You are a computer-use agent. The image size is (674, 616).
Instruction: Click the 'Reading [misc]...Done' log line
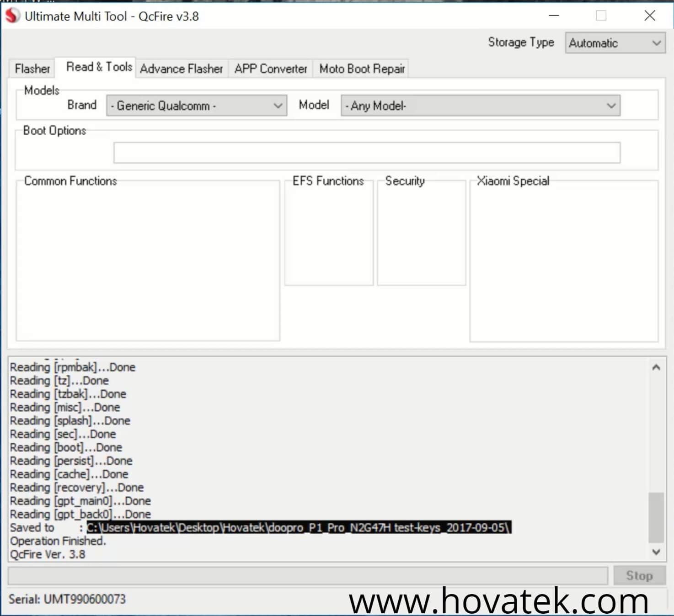[x=65, y=407]
